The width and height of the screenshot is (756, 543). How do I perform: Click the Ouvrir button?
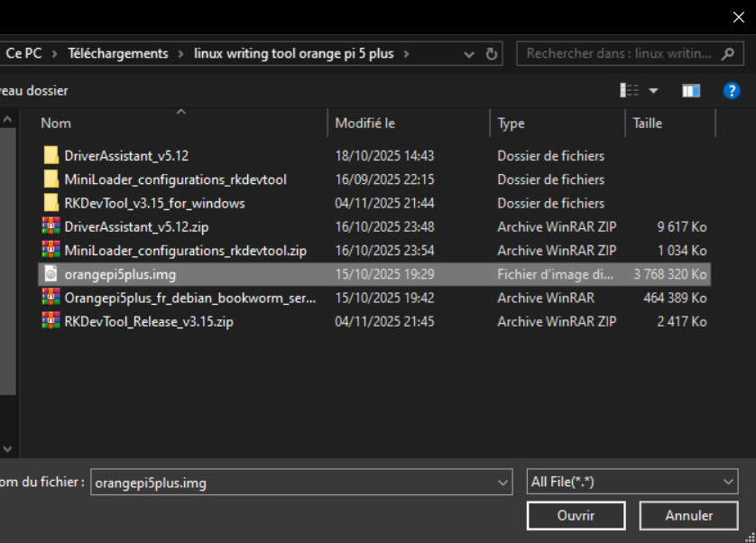[x=576, y=515]
